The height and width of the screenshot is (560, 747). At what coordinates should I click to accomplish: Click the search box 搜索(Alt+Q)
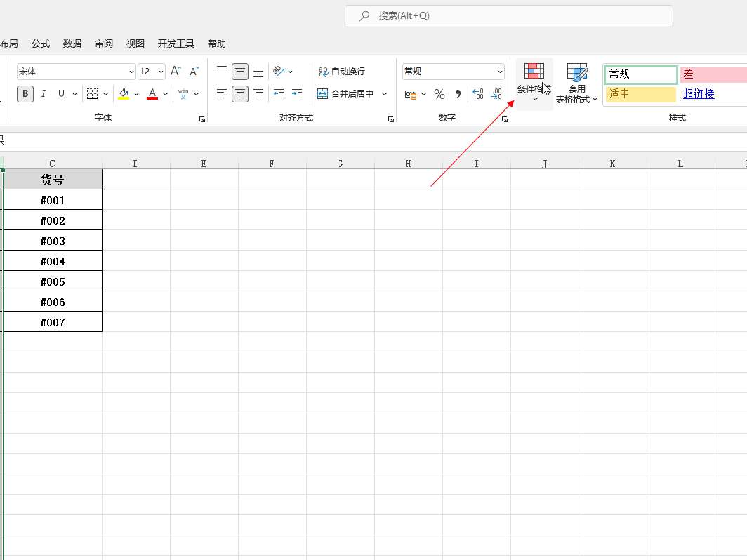509,15
